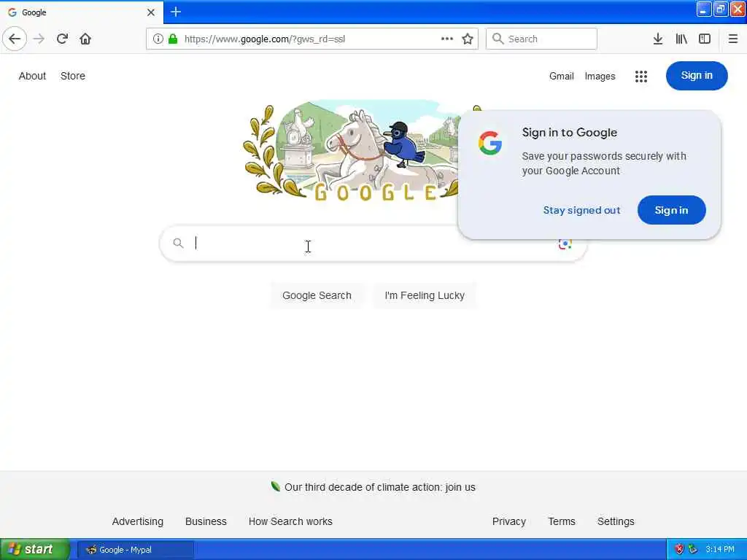Image resolution: width=747 pixels, height=560 pixels.
Task: Open the Settings footer menu
Action: pos(616,521)
